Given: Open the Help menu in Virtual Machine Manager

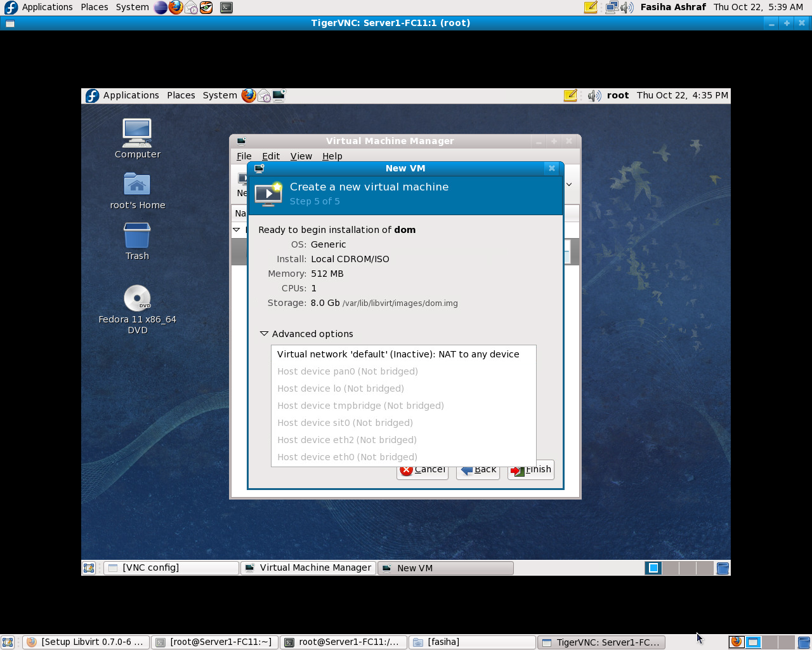Looking at the screenshot, I should [332, 156].
